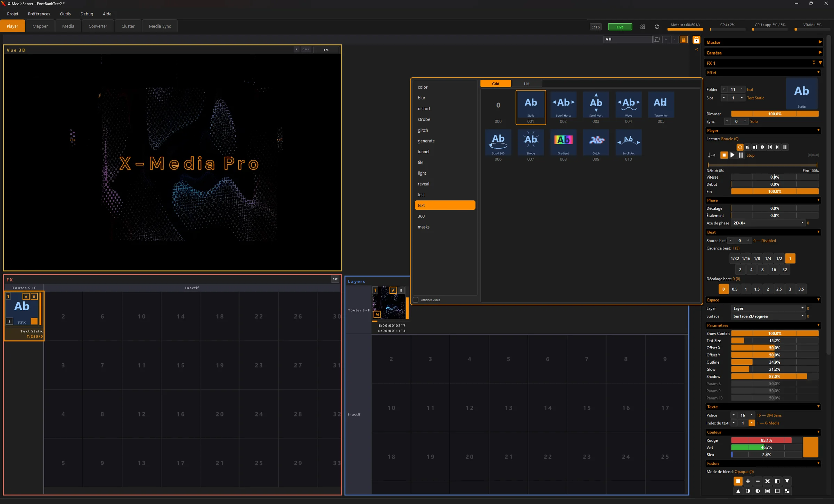Open the Axe de phase 2D-X+ dropdown
The image size is (834, 504).
[768, 223]
